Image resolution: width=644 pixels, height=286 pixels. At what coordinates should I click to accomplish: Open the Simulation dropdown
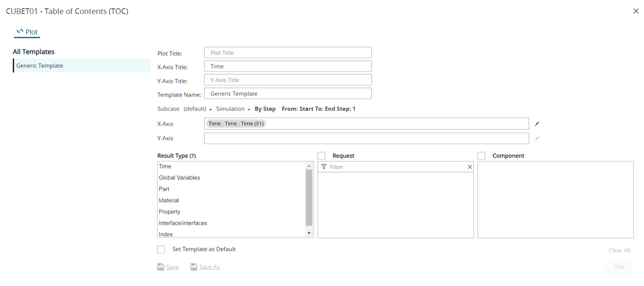click(x=233, y=109)
